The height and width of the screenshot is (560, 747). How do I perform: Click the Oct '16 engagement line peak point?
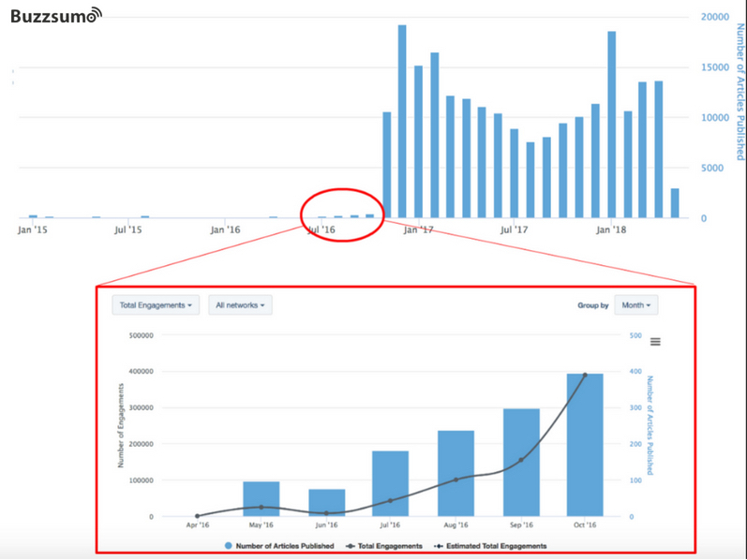585,375
